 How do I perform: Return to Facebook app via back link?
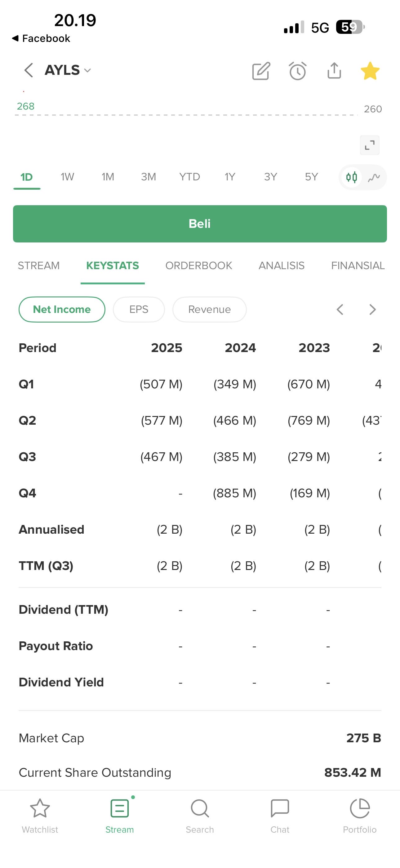click(41, 38)
